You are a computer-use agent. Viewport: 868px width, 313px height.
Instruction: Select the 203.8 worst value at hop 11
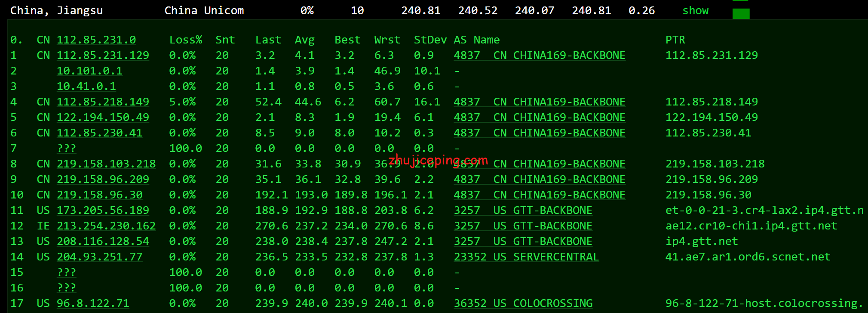pos(391,211)
